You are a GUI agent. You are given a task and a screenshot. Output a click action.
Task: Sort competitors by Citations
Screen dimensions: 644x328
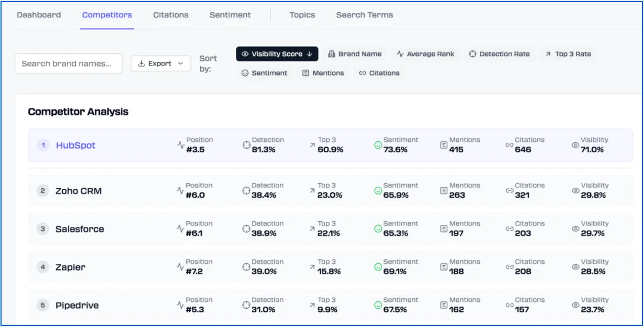click(x=379, y=73)
